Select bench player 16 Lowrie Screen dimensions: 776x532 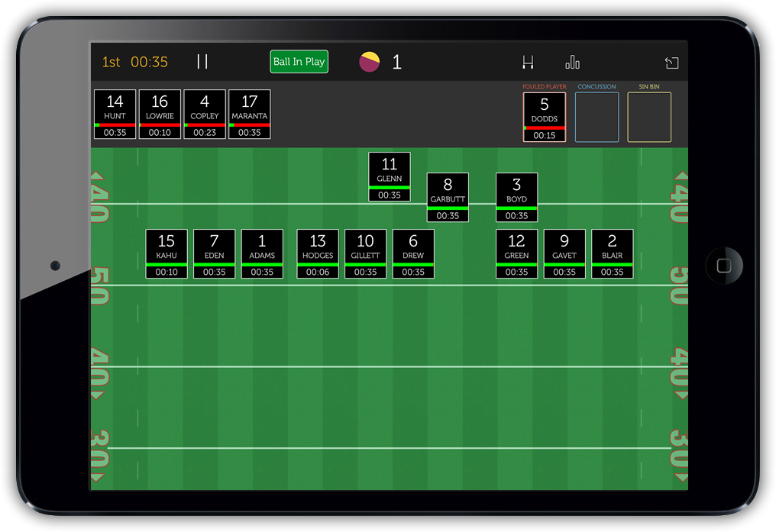click(160, 114)
